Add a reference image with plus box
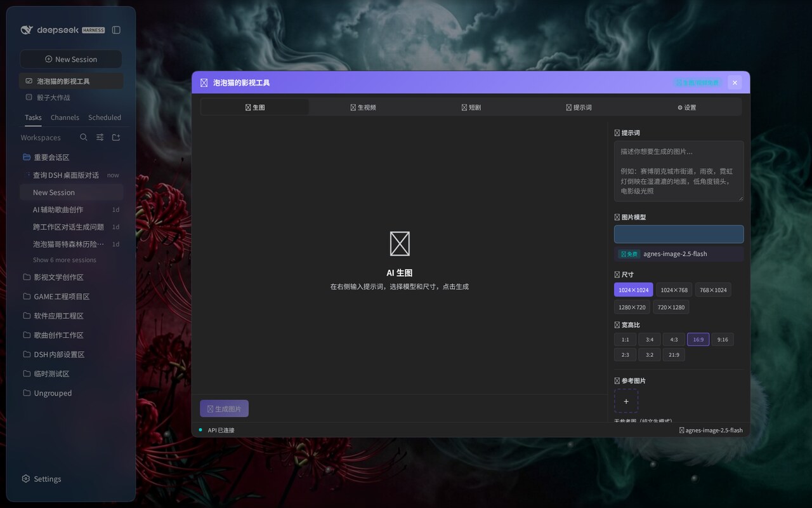This screenshot has height=508, width=812. 626,401
